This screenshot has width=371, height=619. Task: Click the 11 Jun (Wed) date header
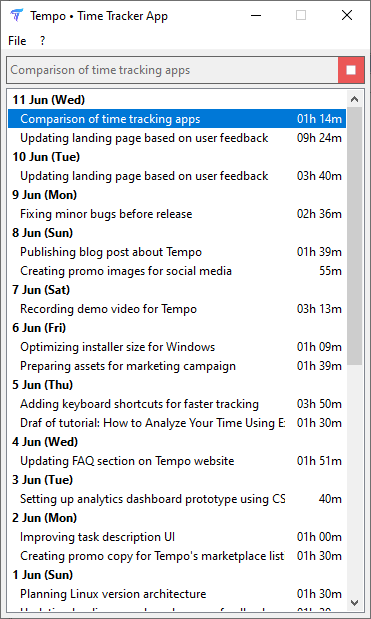click(49, 100)
